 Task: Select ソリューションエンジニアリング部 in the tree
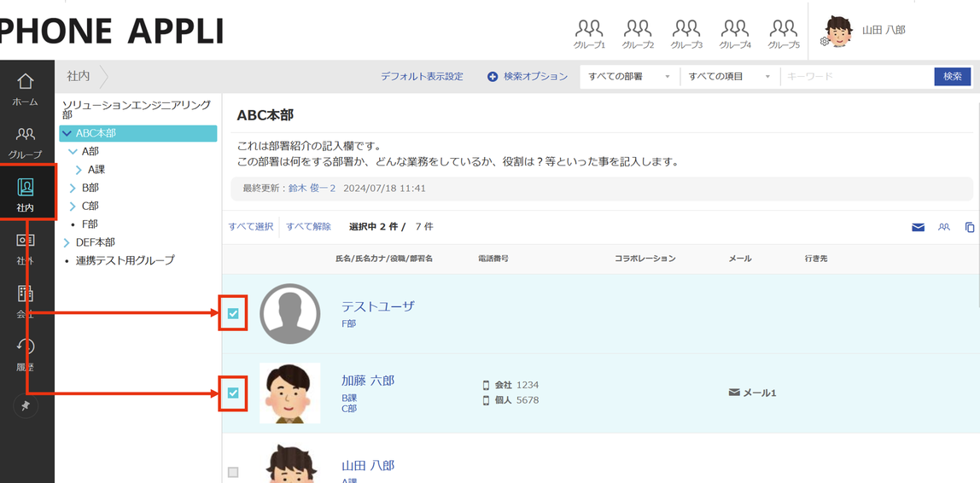(137, 109)
